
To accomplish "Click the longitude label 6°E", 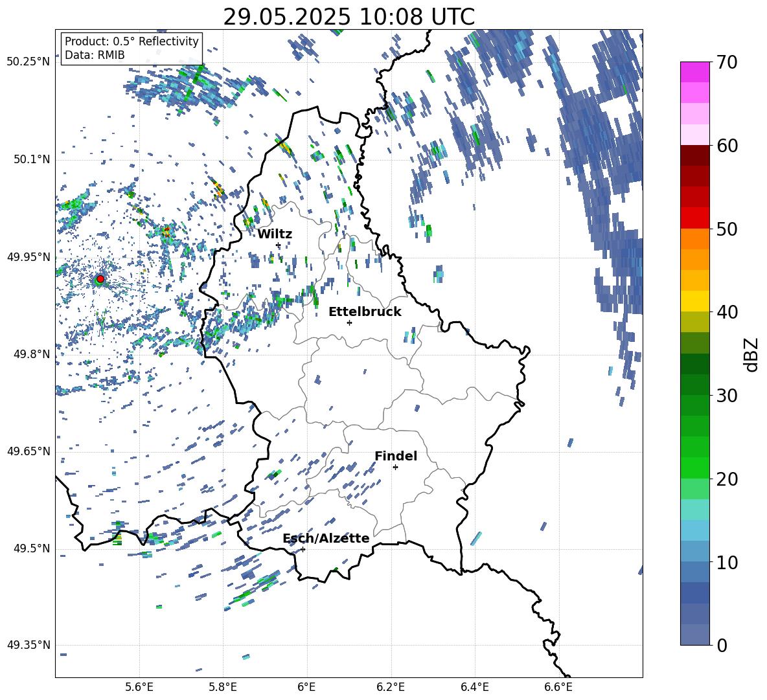I will (306, 687).
